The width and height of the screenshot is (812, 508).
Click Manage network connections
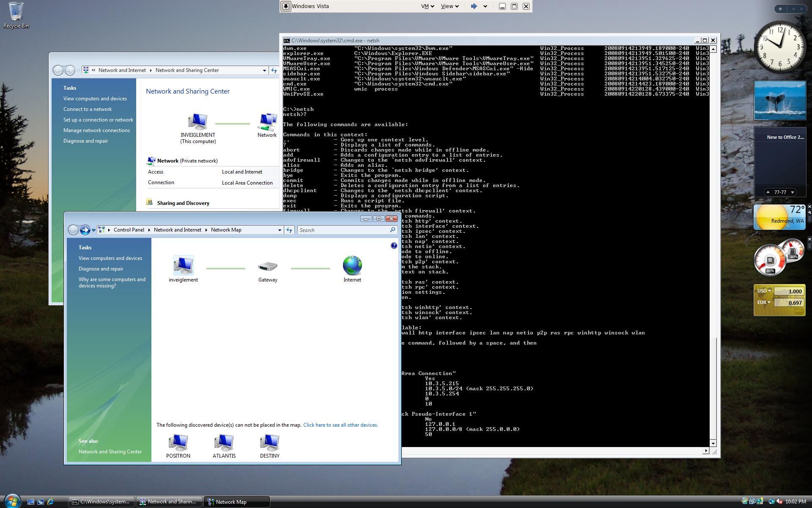pos(97,130)
